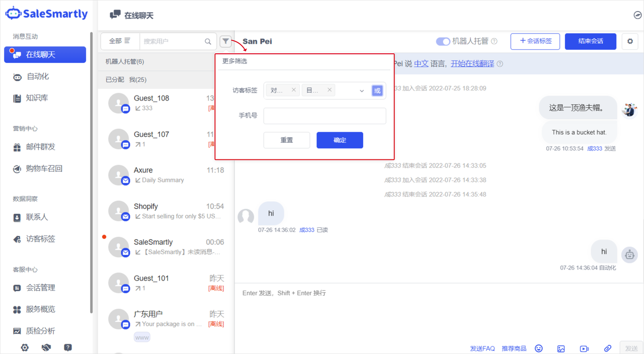Click the search magnifier icon
Viewport: 644px width, 354px height.
click(x=208, y=41)
